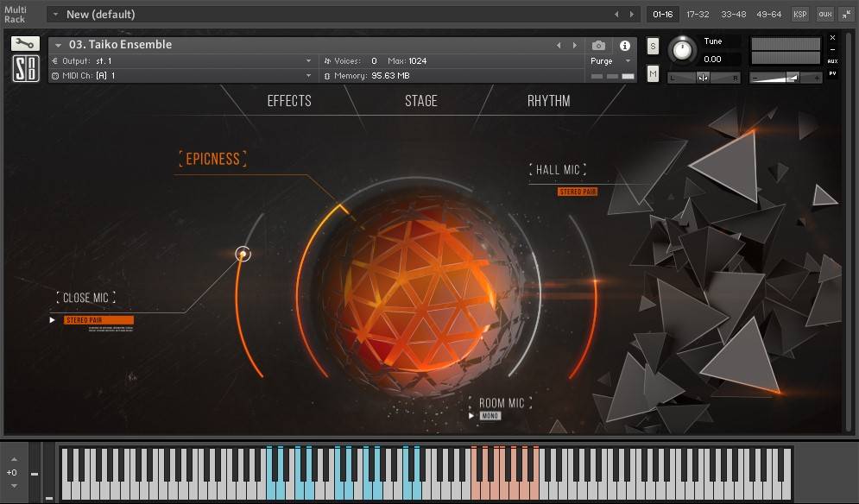This screenshot has width=859, height=504.
Task: Open the MIDI channel dropdown
Action: [x=308, y=76]
